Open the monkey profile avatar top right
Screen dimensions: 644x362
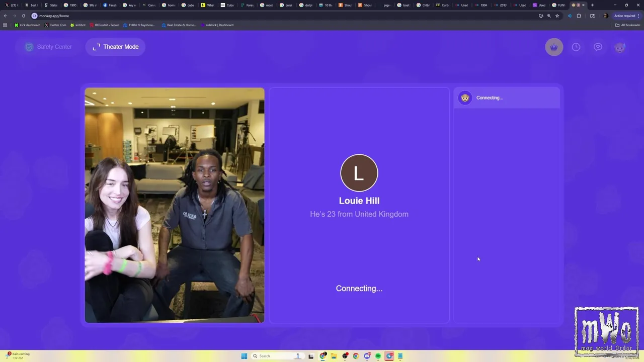click(620, 47)
